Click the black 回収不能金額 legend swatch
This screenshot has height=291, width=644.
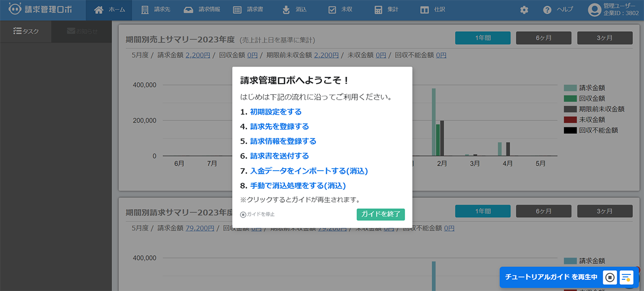pos(570,130)
